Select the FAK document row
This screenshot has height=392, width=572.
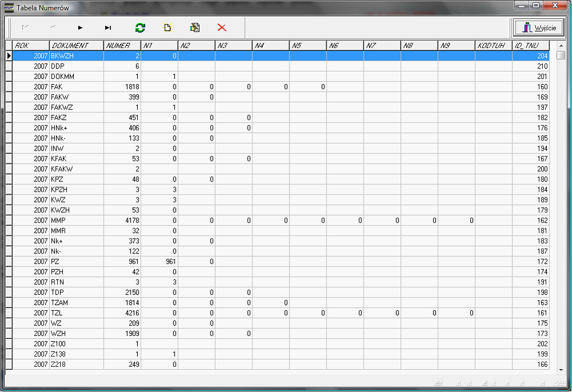click(x=76, y=86)
